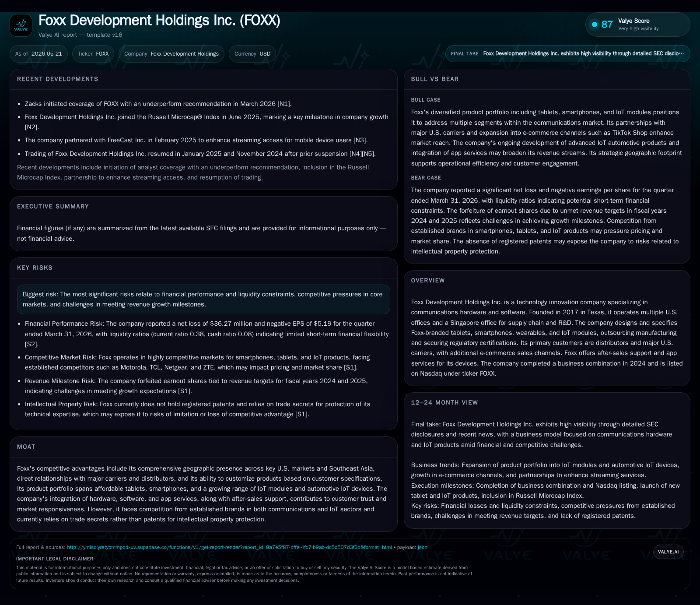
Task: Open the json payload link
Action: pos(422,547)
